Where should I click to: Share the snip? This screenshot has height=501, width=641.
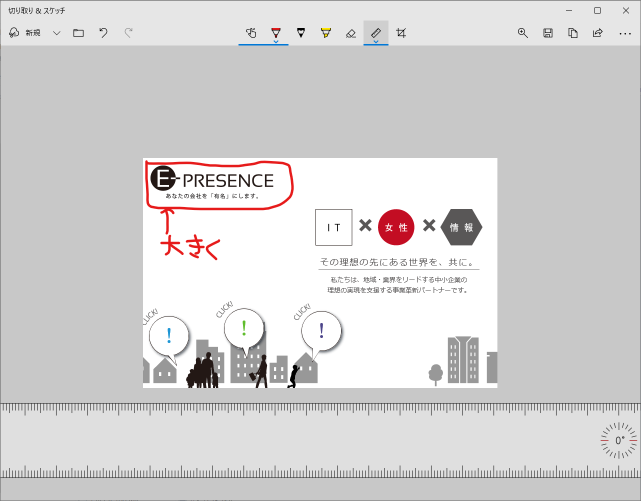(598, 33)
